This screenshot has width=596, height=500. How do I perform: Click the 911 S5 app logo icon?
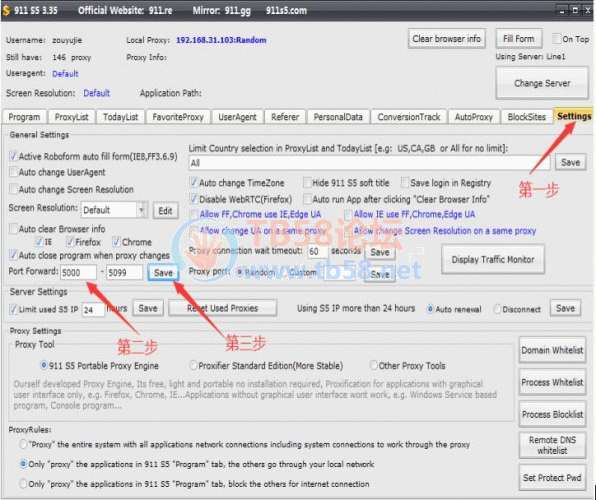click(x=6, y=10)
